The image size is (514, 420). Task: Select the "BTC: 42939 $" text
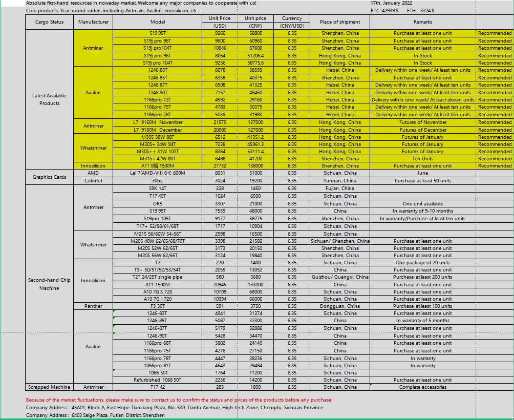pyautogui.click(x=384, y=10)
